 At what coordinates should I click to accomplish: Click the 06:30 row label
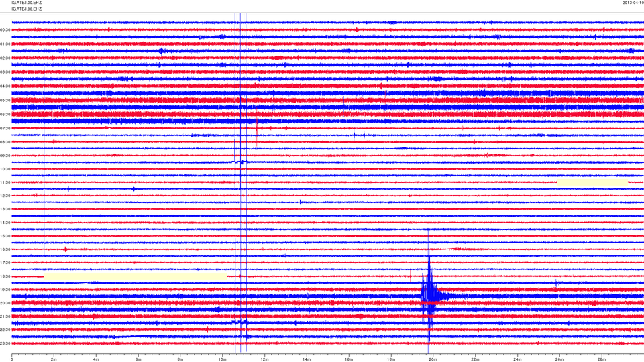point(5,115)
